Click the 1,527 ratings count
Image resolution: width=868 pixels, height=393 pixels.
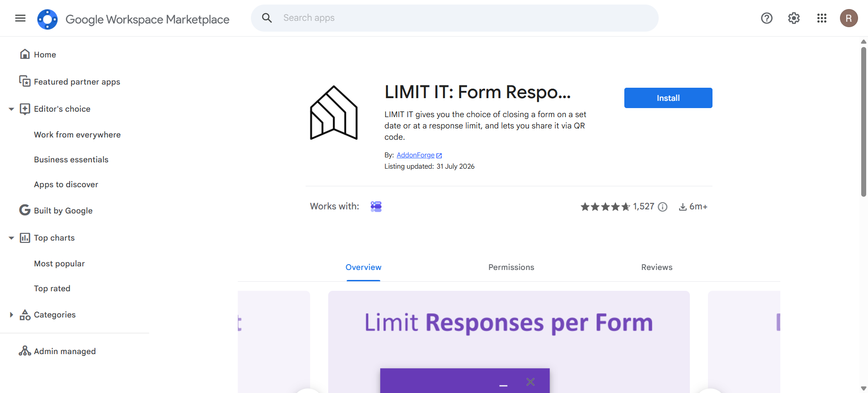pyautogui.click(x=644, y=207)
